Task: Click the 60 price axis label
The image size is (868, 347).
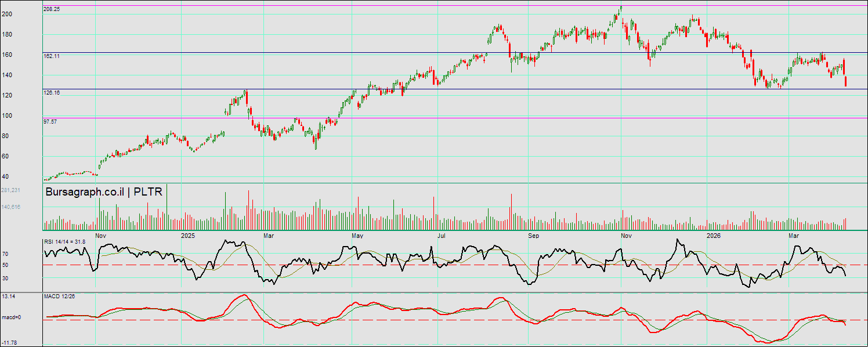Action: (5, 156)
